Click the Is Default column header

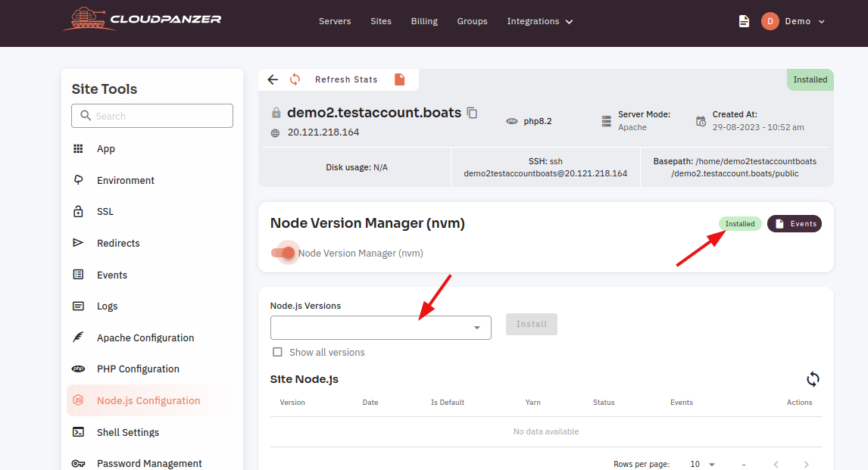448,403
